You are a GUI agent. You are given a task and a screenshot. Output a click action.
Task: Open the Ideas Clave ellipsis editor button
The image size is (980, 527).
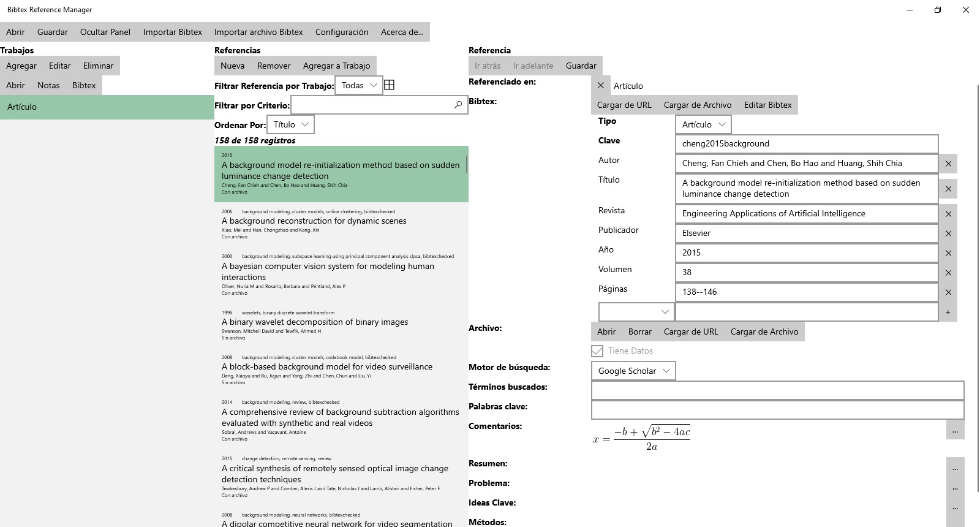(955, 506)
